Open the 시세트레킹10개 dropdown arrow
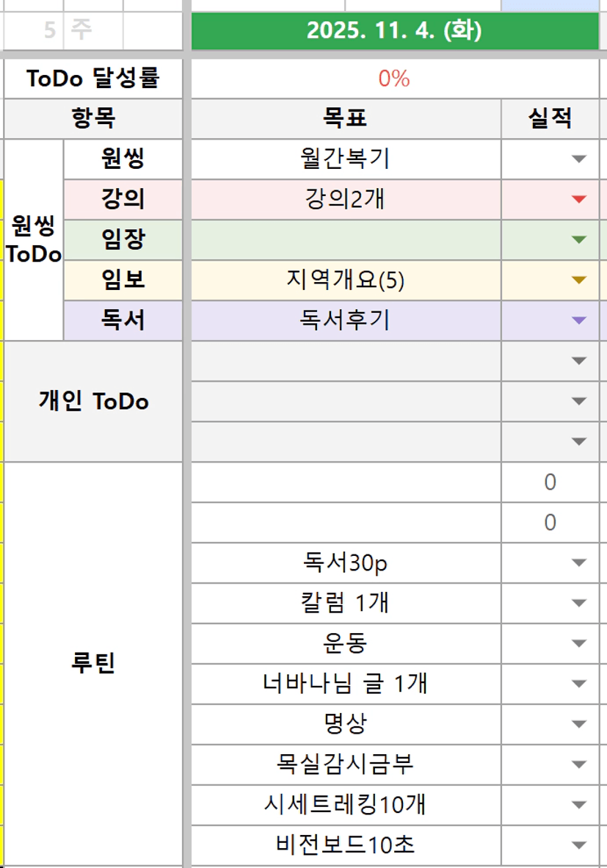 coord(579,805)
